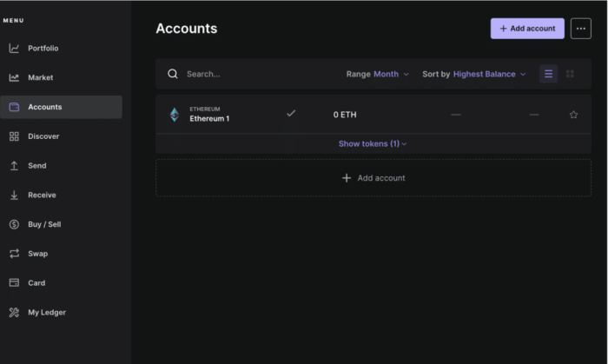Click the My Ledger tools icon

[14, 312]
